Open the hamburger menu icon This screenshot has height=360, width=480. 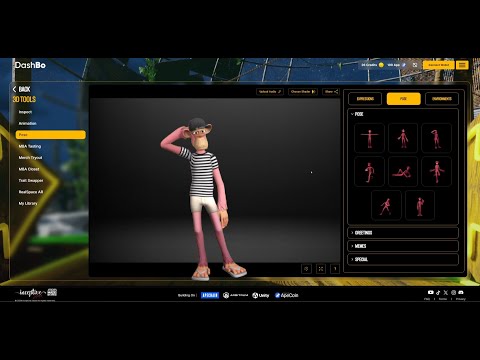pos(462,65)
